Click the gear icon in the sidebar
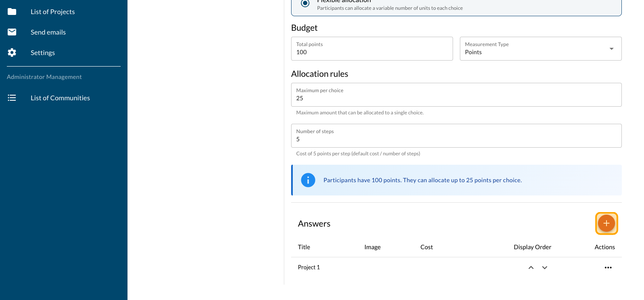Image resolution: width=644 pixels, height=300 pixels. point(12,52)
